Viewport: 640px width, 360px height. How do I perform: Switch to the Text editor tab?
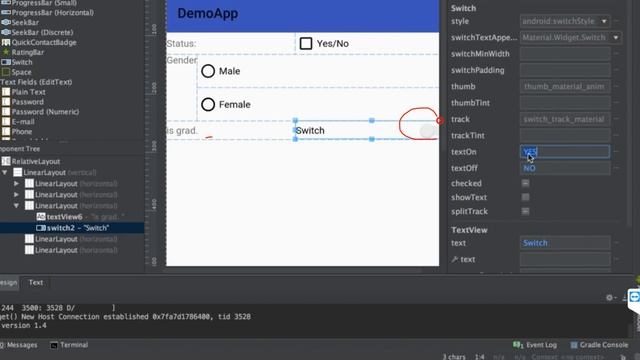point(36,282)
